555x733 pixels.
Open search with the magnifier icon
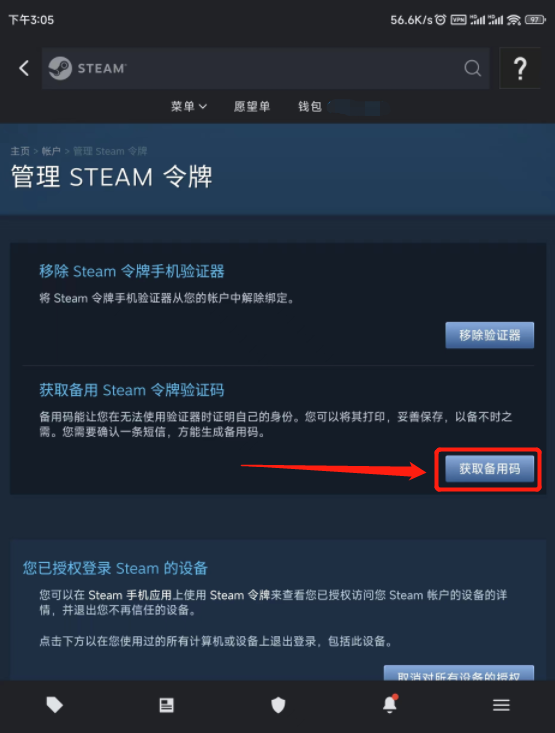[473, 68]
